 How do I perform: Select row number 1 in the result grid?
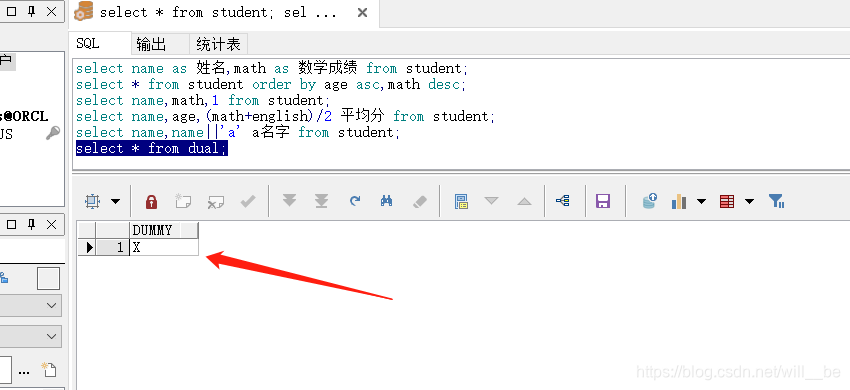click(113, 247)
